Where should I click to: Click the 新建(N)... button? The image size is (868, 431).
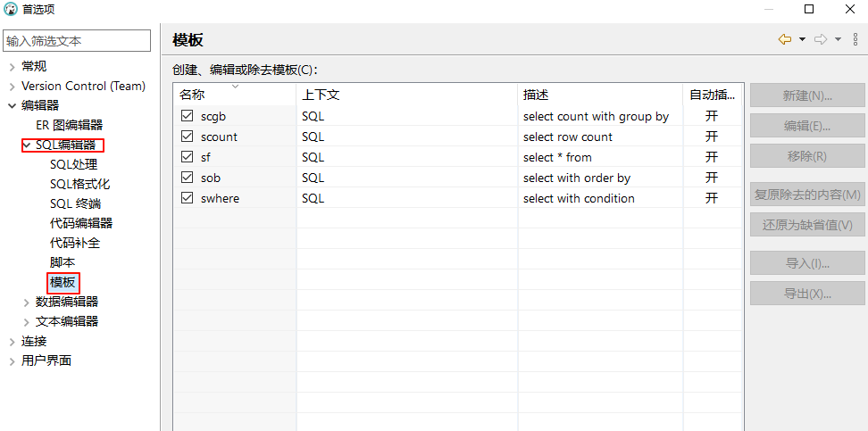click(807, 95)
